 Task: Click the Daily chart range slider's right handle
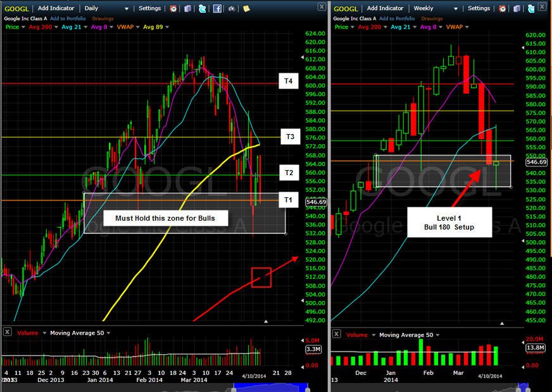307,389
